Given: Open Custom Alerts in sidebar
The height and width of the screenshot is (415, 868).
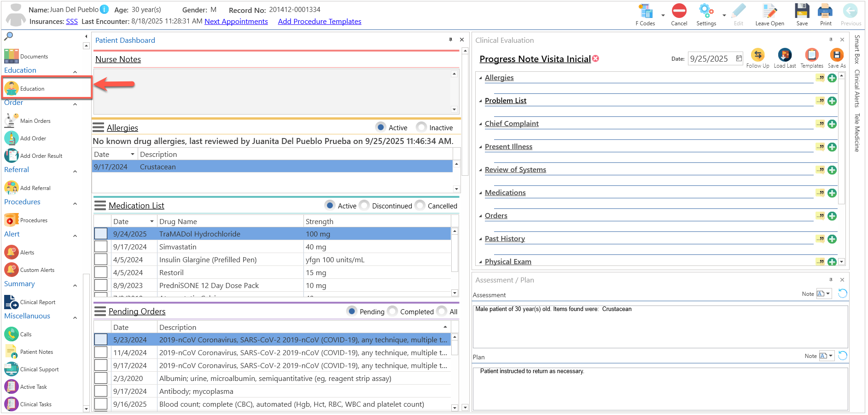Looking at the screenshot, I should 29,270.
